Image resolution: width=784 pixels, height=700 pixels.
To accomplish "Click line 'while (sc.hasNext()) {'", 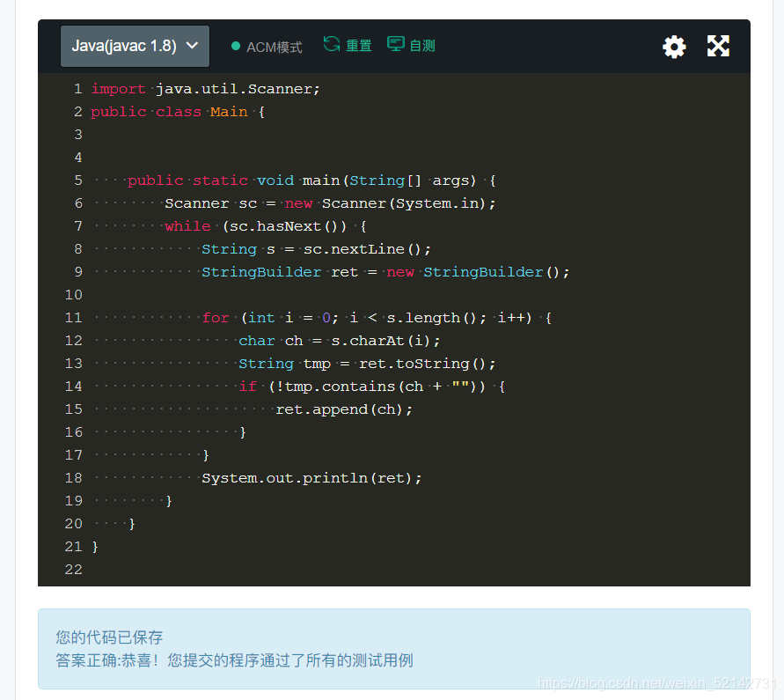I will (266, 226).
